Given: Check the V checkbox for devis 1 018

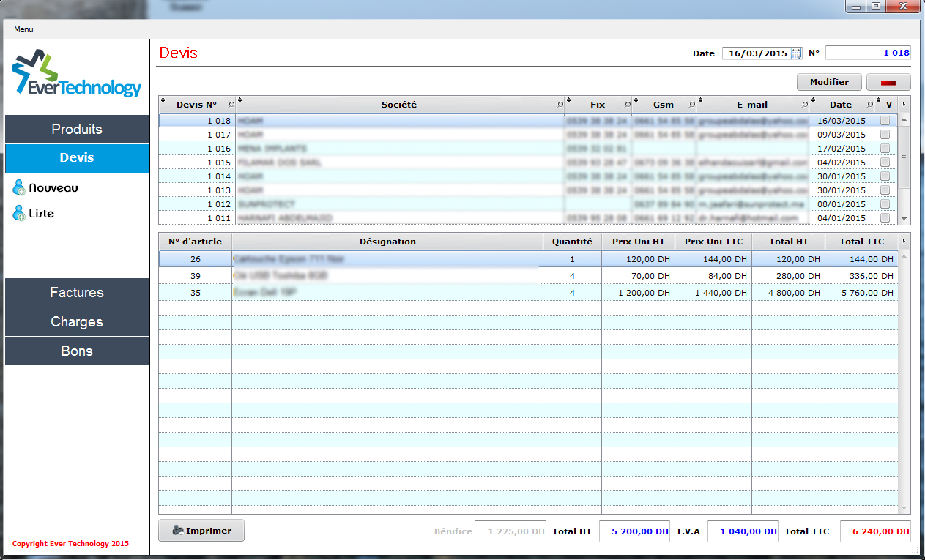Looking at the screenshot, I should pyautogui.click(x=885, y=121).
